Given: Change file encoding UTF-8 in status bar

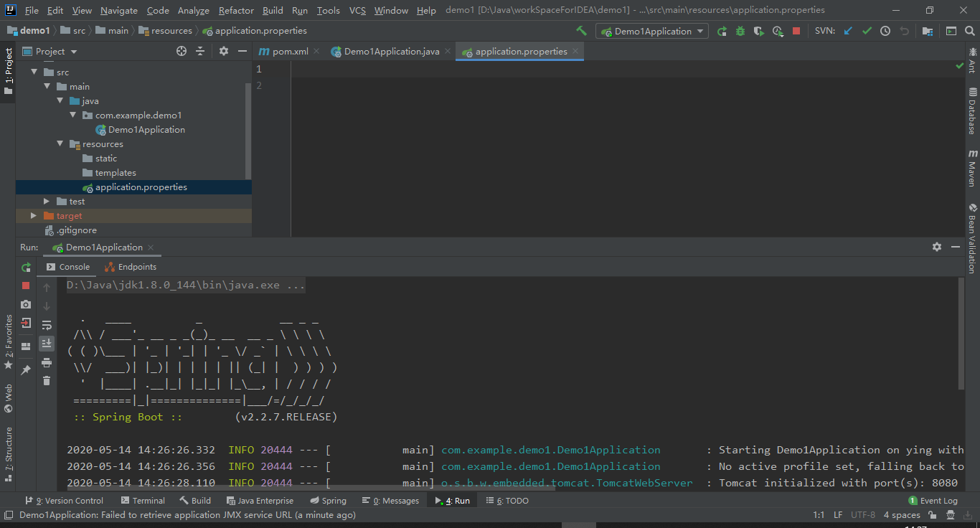Looking at the screenshot, I should coord(863,515).
